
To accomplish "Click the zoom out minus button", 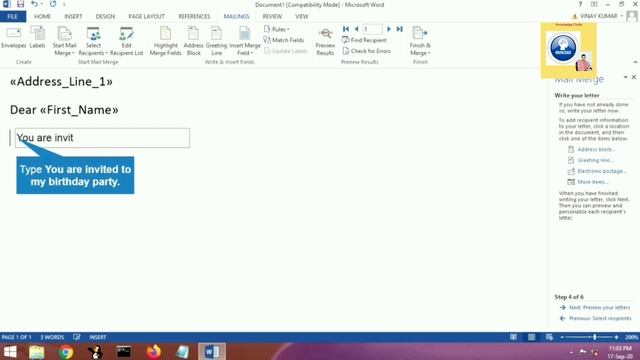I will click(562, 337).
